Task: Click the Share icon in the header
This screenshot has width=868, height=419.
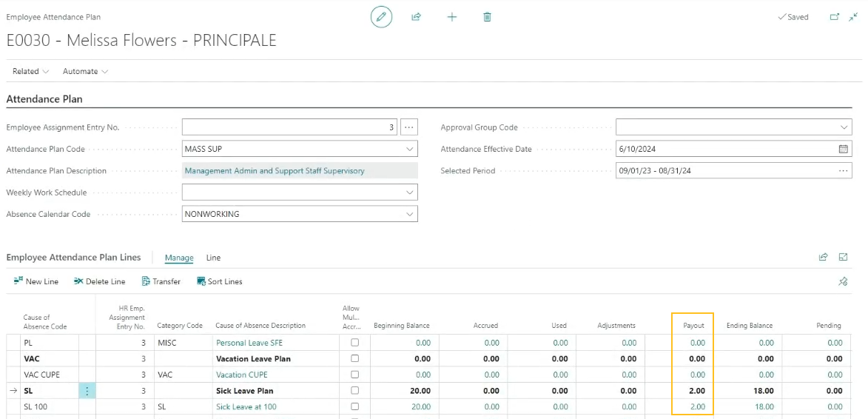Action: (417, 17)
